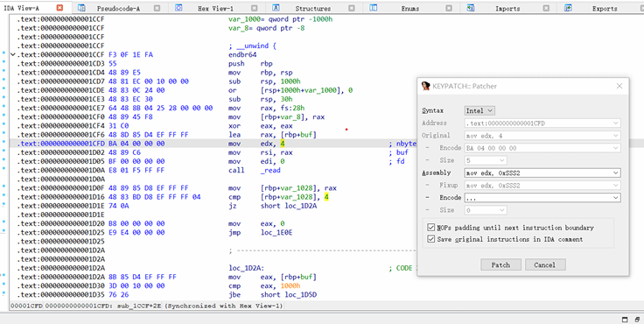This screenshot has height=324, width=644.
Task: Open the Enums tab
Action: pyautogui.click(x=410, y=8)
